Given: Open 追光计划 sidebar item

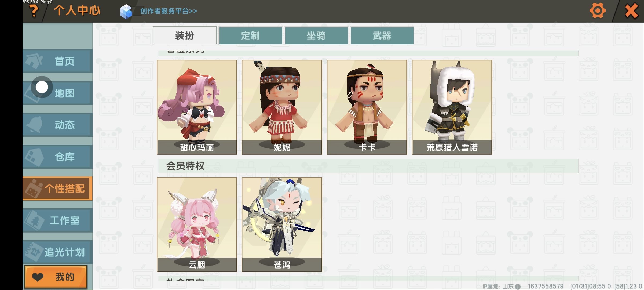Looking at the screenshot, I should (58, 252).
